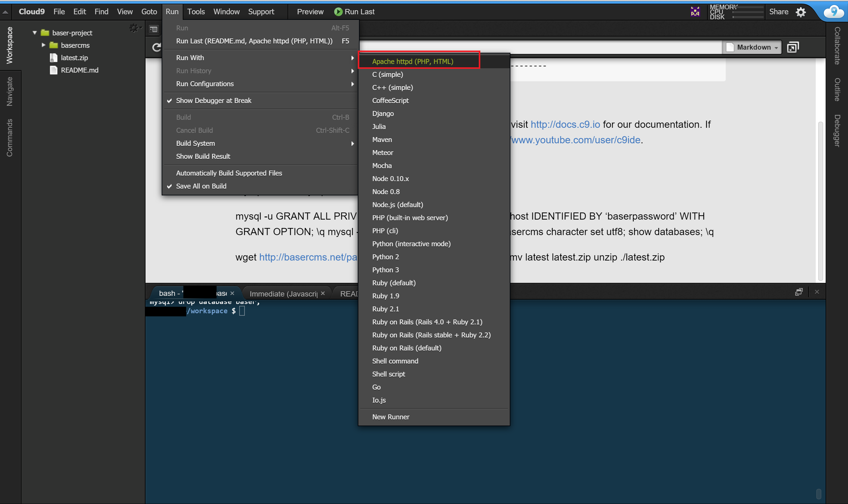
Task: Select latest.zip in workspace tree
Action: 74,58
